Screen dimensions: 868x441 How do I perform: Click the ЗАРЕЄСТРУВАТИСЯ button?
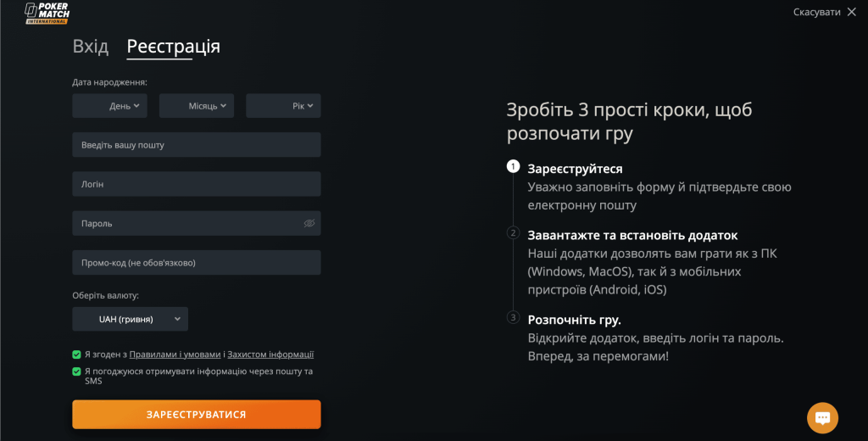(197, 415)
